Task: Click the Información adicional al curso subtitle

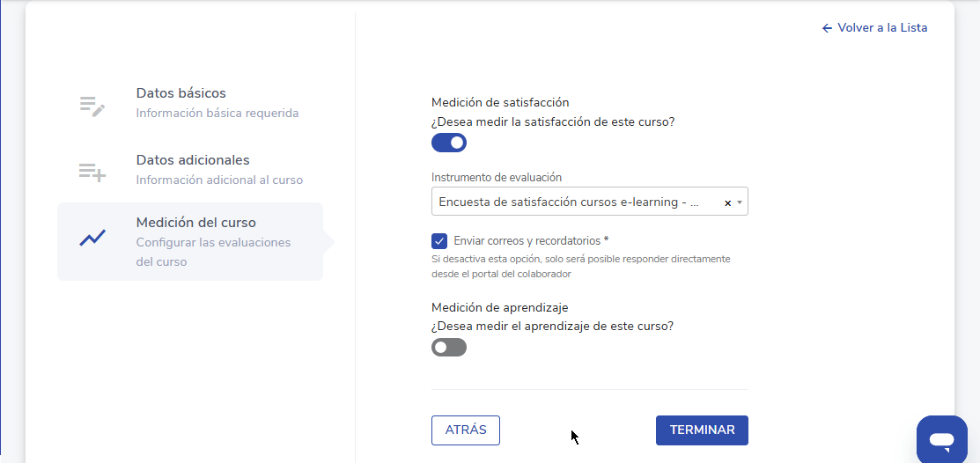Action: 218,180
